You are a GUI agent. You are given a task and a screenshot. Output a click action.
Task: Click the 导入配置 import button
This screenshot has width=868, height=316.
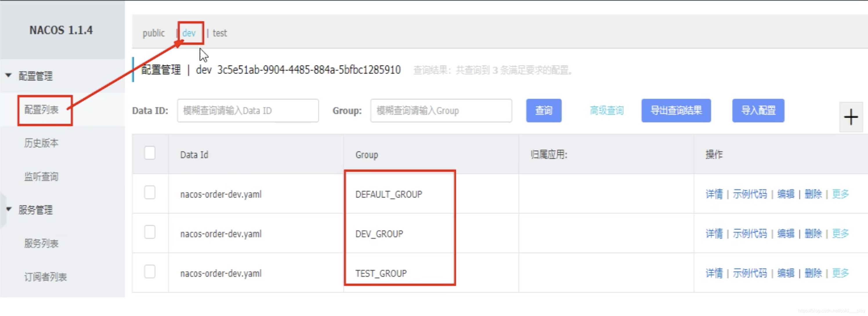(758, 110)
